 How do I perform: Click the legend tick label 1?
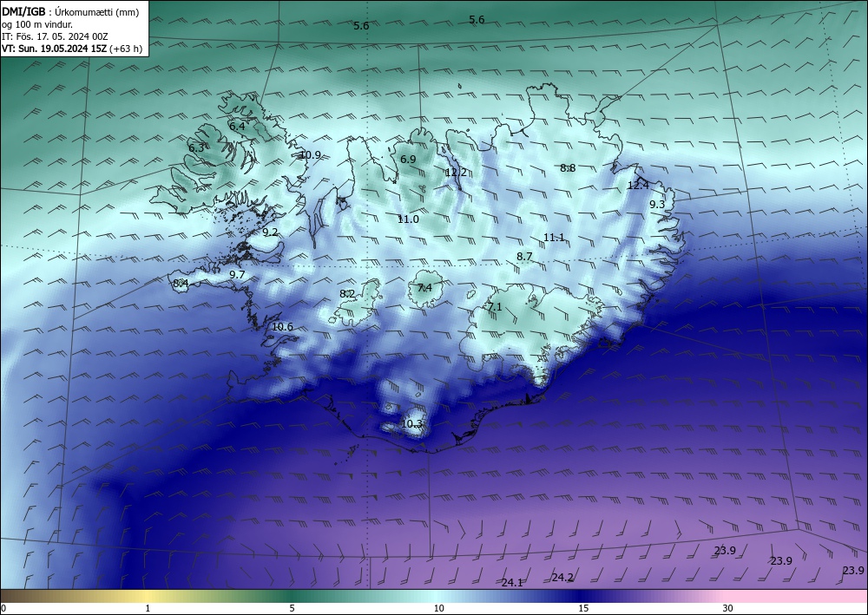click(x=148, y=608)
